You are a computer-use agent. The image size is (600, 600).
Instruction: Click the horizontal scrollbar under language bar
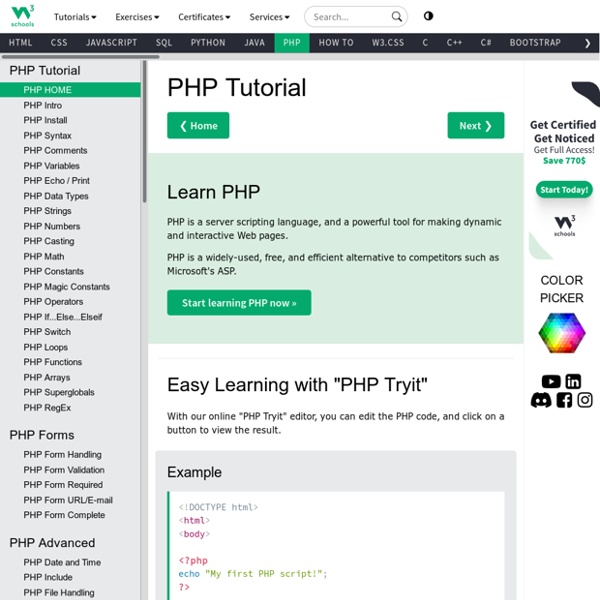[x=81, y=57]
